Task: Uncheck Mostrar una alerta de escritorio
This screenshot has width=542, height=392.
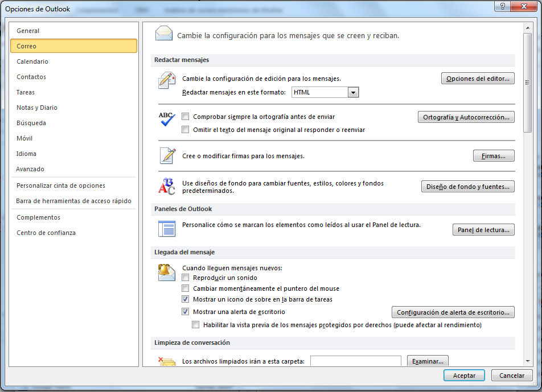Action: 186,312
